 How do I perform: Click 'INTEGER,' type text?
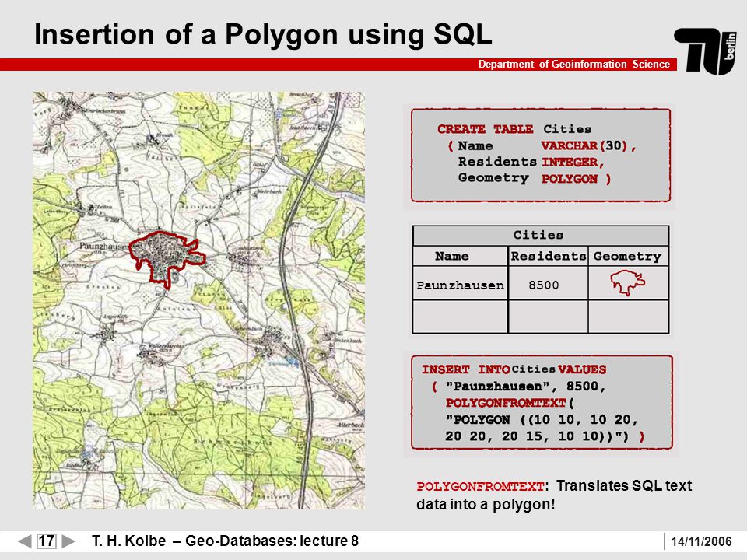click(x=573, y=163)
